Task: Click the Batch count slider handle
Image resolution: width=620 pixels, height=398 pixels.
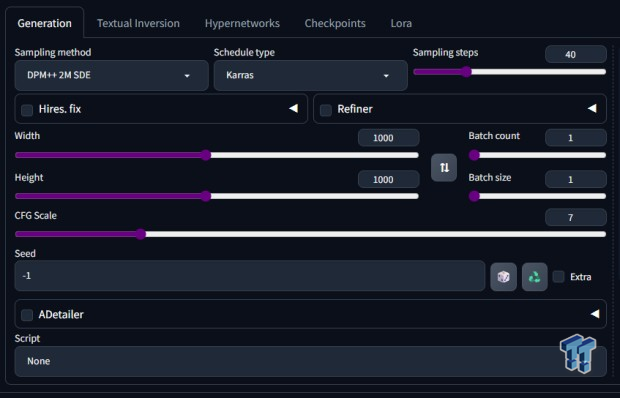Action: [474, 155]
